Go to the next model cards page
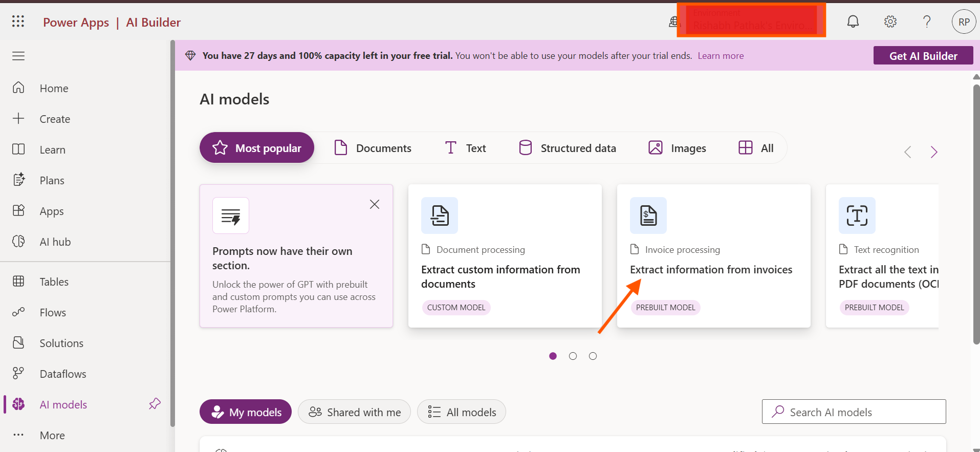The height and width of the screenshot is (452, 980). [x=933, y=152]
